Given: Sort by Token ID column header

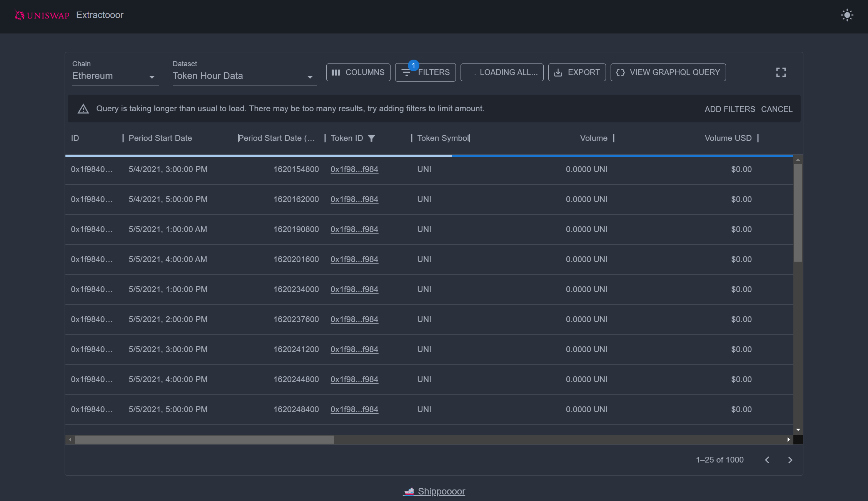Looking at the screenshot, I should [347, 138].
